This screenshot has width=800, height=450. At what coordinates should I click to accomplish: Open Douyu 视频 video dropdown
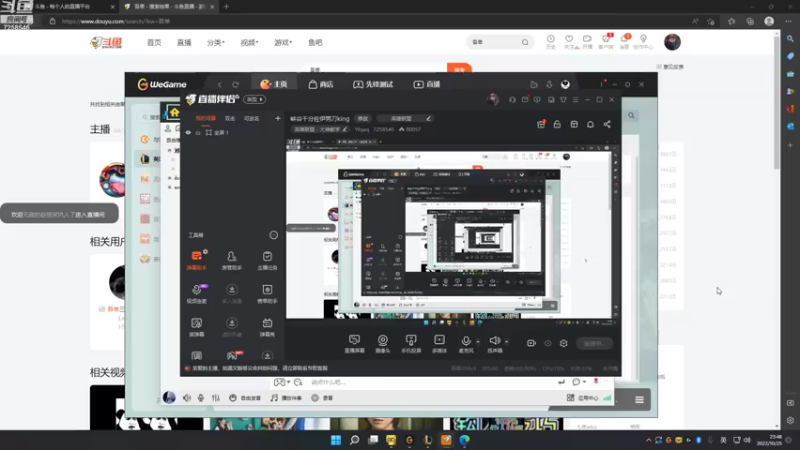[249, 42]
